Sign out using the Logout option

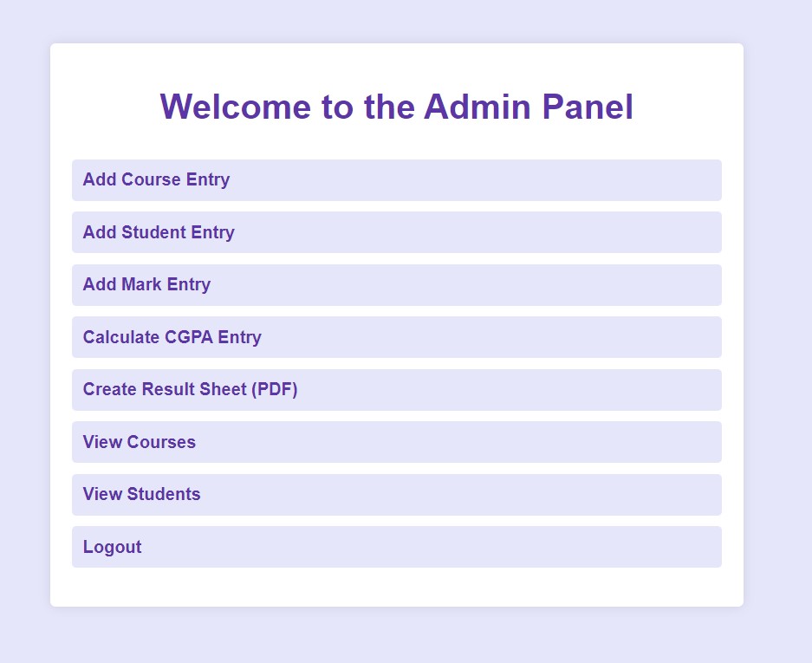396,547
